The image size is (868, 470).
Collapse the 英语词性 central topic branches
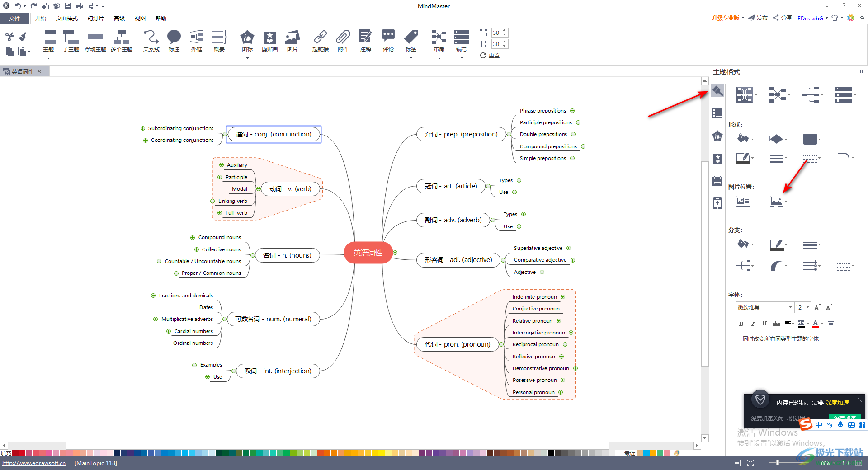pos(395,253)
